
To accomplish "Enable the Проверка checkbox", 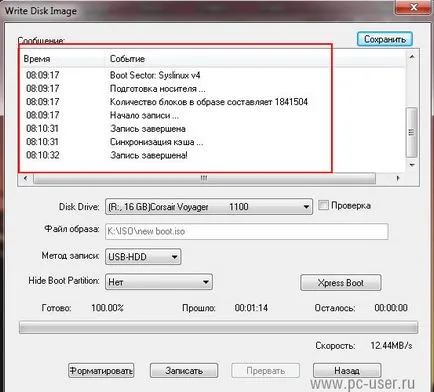I will click(323, 205).
